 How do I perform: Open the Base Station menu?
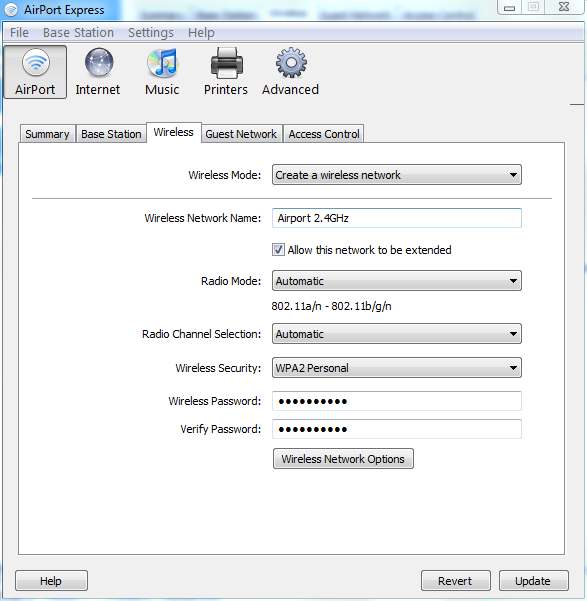click(x=78, y=33)
